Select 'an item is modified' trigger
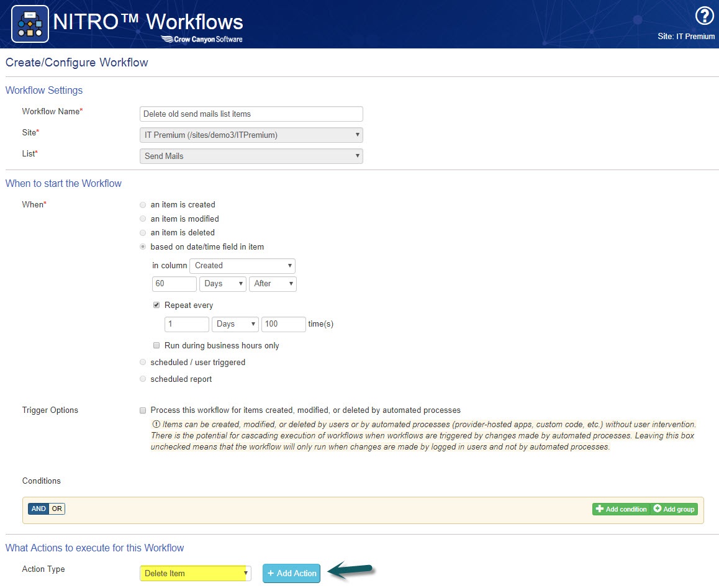 coord(143,219)
